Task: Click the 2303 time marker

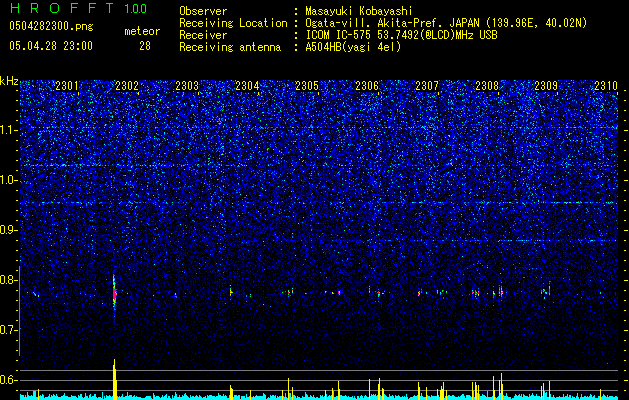Action: click(x=187, y=86)
